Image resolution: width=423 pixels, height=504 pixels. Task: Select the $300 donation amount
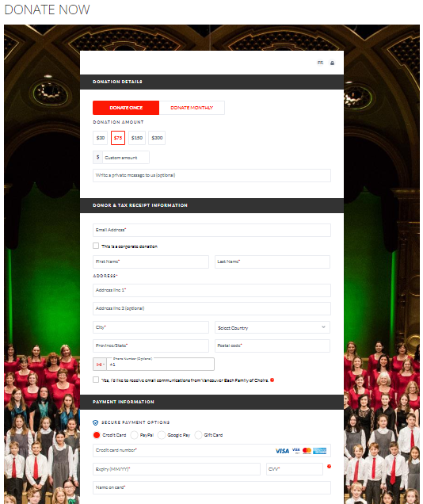pos(157,138)
